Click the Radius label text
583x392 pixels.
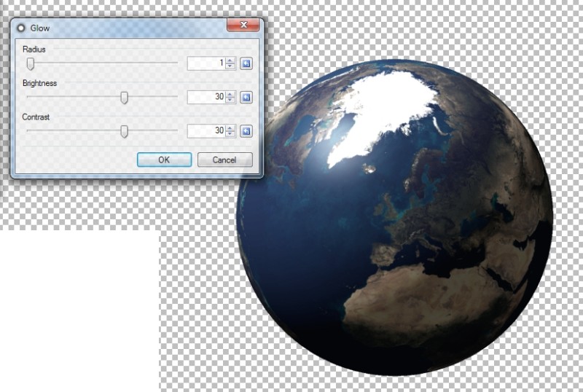coord(34,50)
